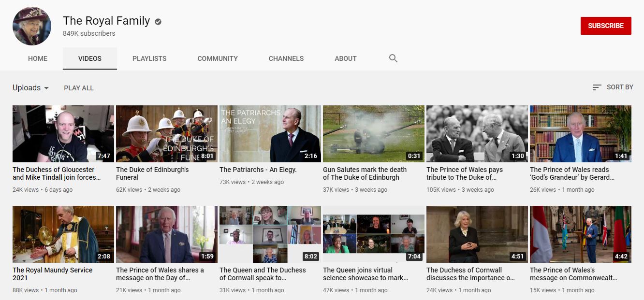Click '24K views • 6 days ago' text
The width and height of the screenshot is (644, 300).
click(x=43, y=190)
